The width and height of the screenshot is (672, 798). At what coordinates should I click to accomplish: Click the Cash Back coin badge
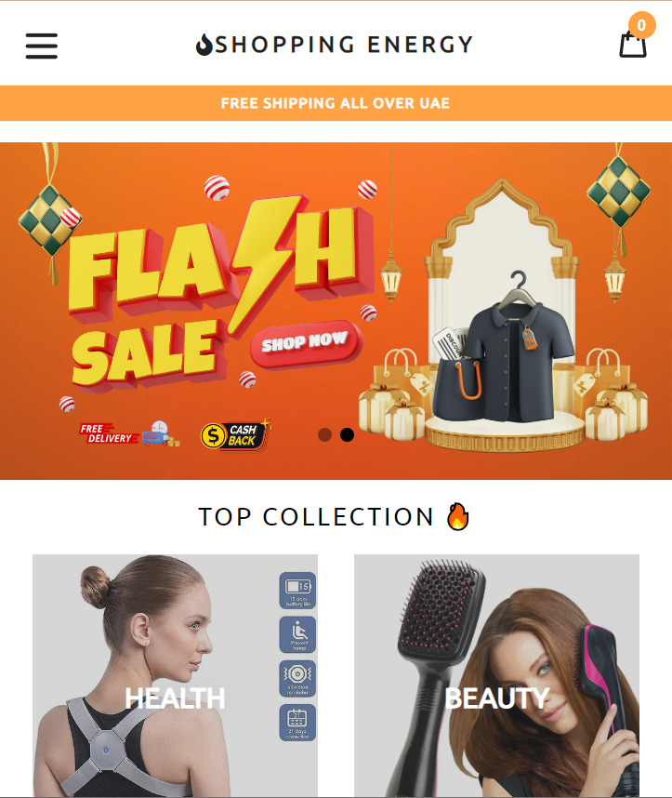point(235,435)
